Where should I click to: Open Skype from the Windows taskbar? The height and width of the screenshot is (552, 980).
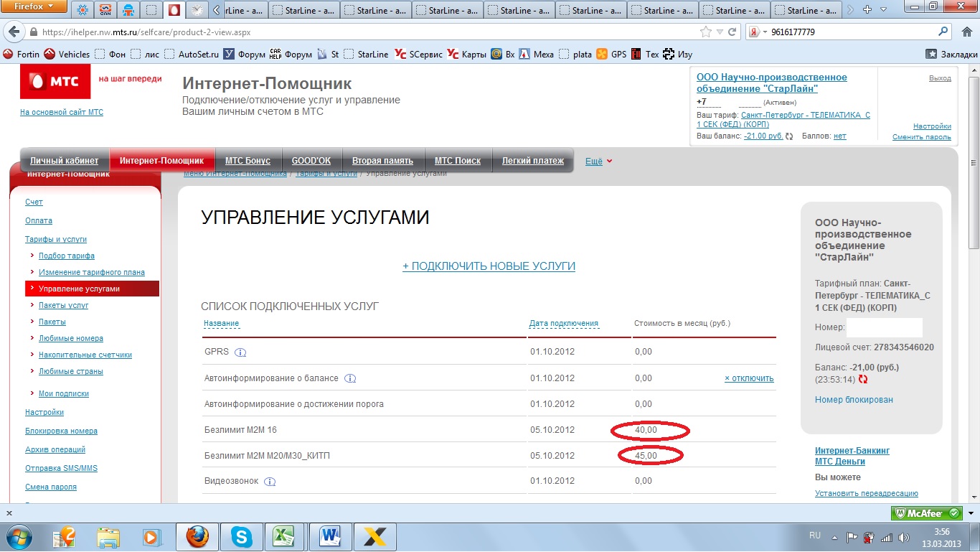tap(242, 536)
